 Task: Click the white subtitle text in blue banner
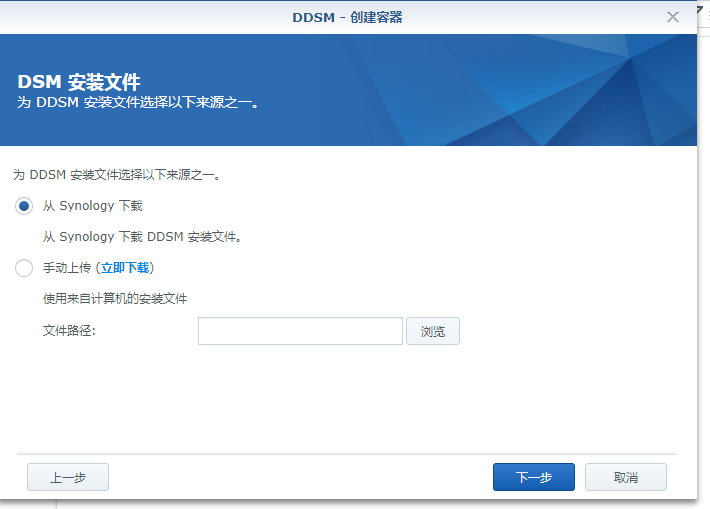coord(138,102)
